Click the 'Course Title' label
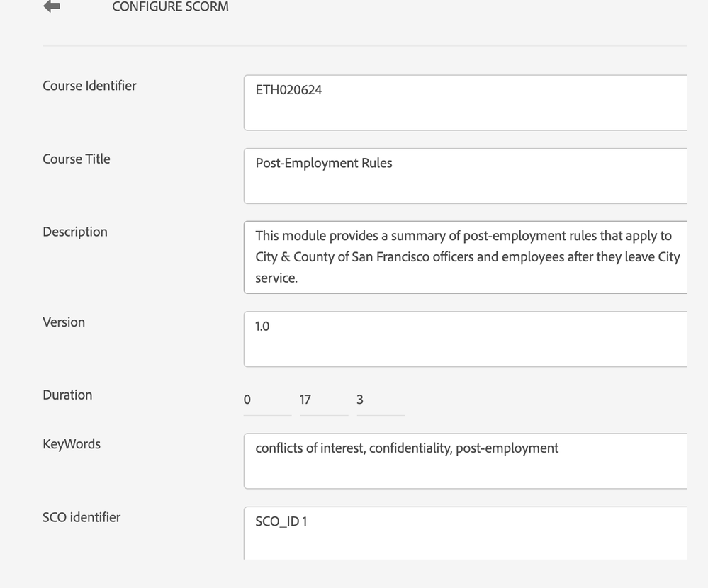 click(77, 159)
